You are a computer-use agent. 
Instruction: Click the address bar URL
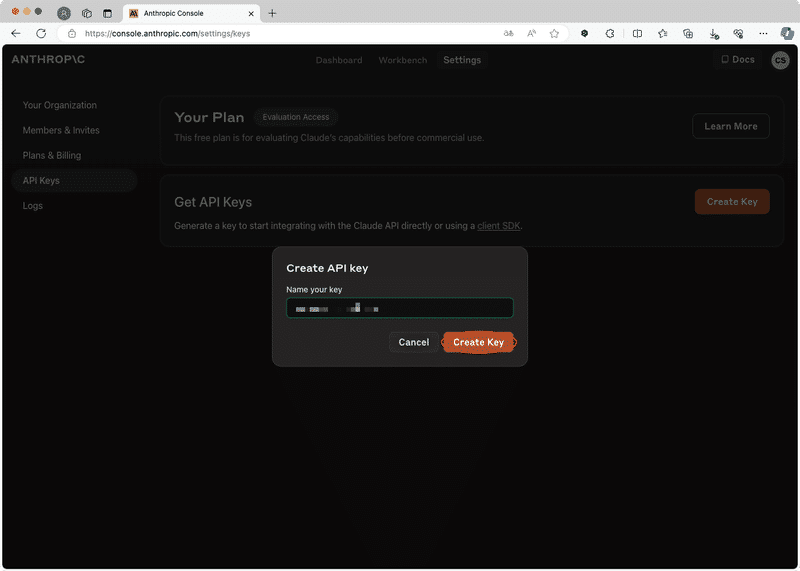click(x=167, y=34)
